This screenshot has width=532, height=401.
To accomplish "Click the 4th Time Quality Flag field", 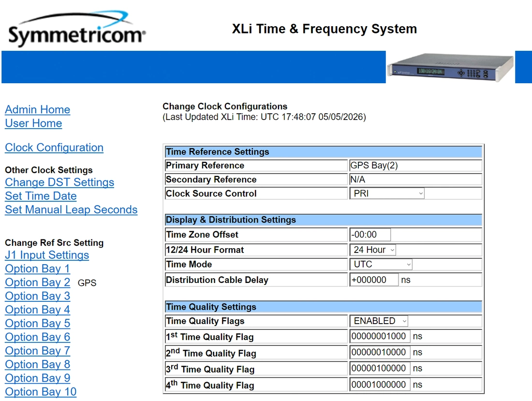I will click(x=380, y=385).
